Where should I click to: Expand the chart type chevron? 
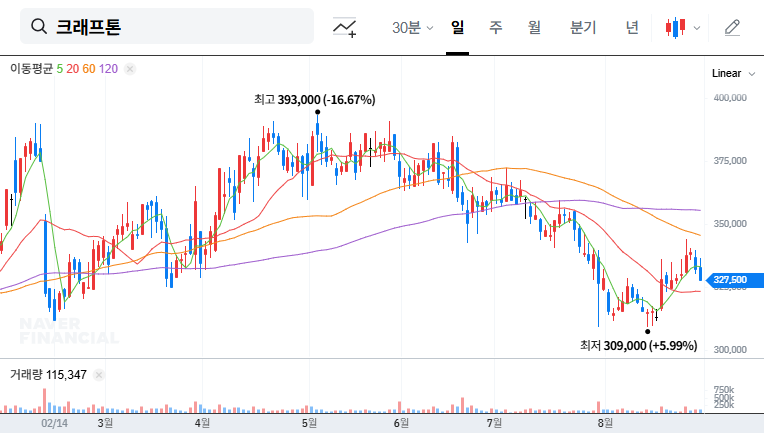(x=697, y=28)
